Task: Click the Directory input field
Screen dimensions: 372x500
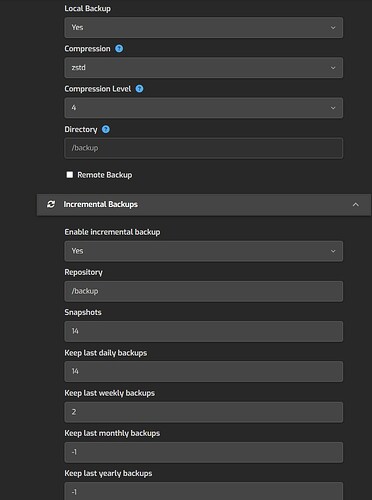Action: pyautogui.click(x=203, y=148)
